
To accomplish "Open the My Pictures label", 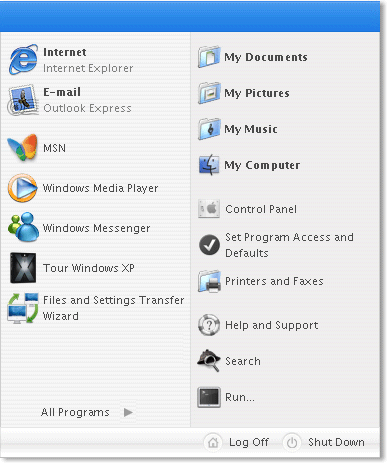I will (257, 93).
